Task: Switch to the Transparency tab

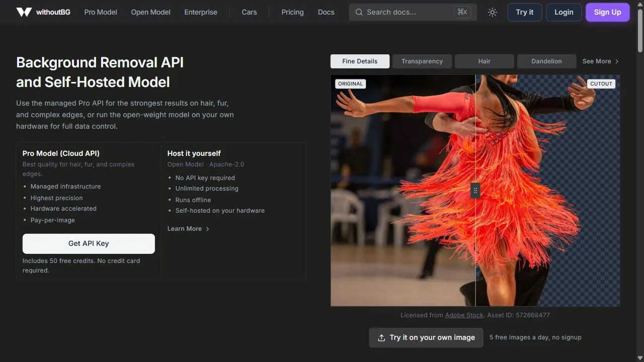Action: coord(422,61)
